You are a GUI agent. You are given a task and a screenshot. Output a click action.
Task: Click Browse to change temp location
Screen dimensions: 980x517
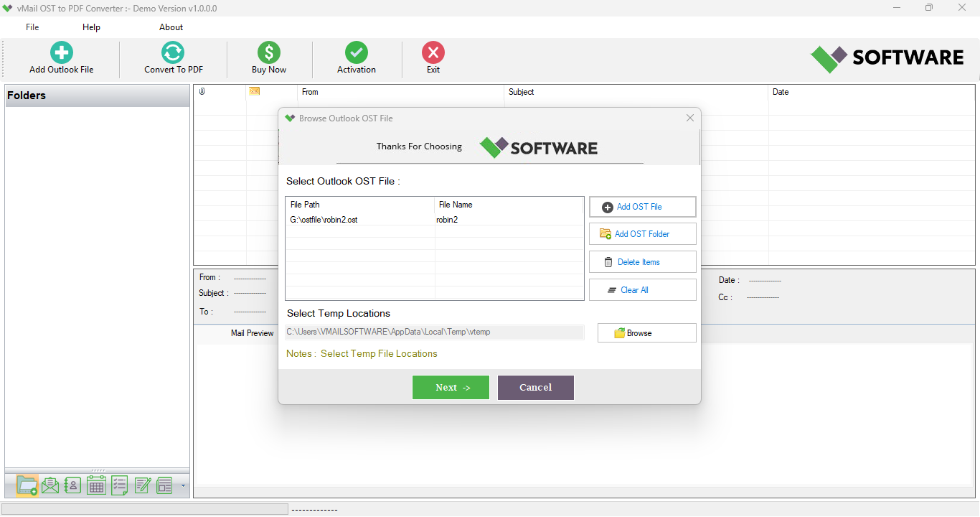click(646, 332)
